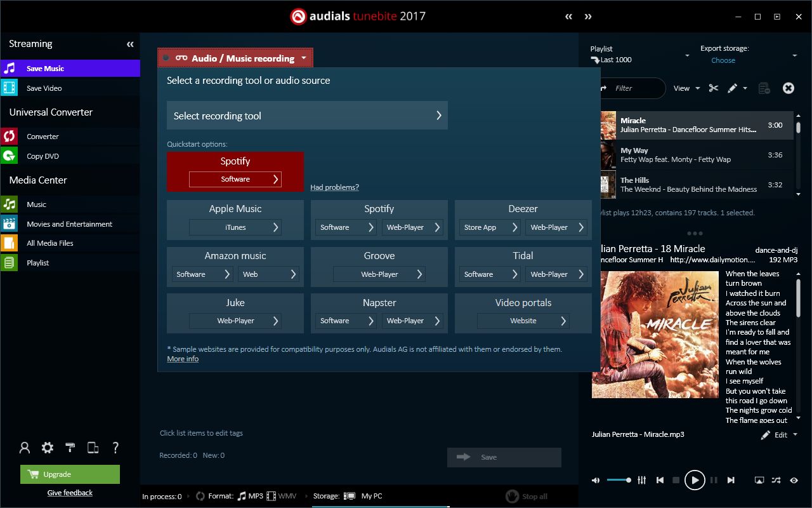Screen dimensions: 812x508
Task: Click the paint roller skin icon
Action: coord(70,448)
